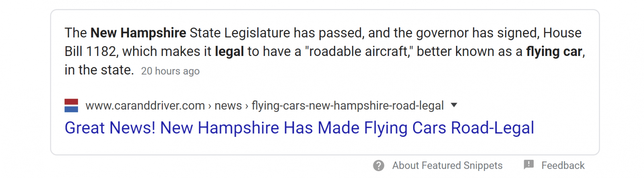Click the Feedback text link

point(563,166)
